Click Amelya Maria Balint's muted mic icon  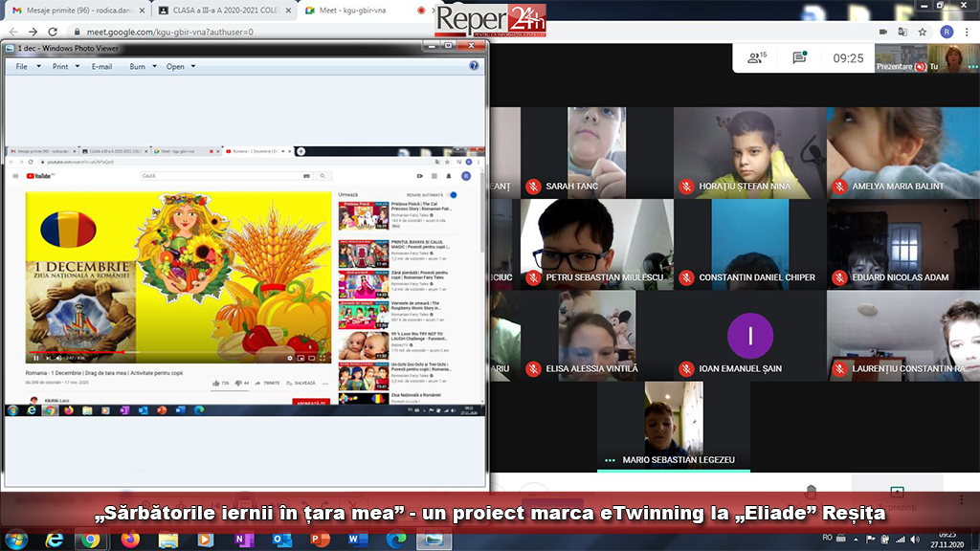coord(839,187)
